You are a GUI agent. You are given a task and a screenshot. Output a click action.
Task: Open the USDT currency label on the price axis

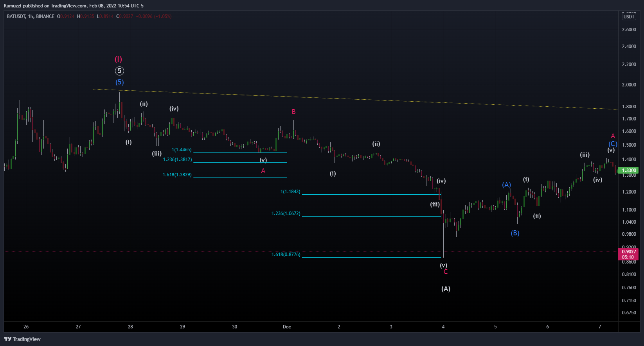click(629, 16)
